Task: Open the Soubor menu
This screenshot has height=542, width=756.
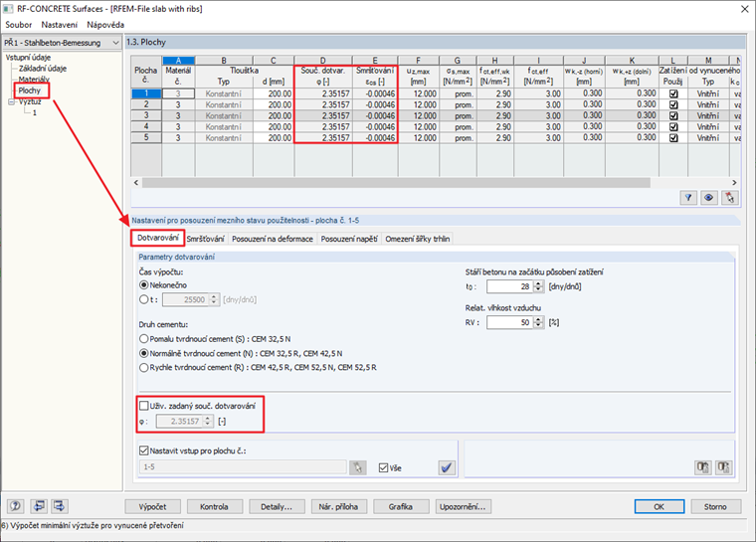Action: pyautogui.click(x=18, y=25)
